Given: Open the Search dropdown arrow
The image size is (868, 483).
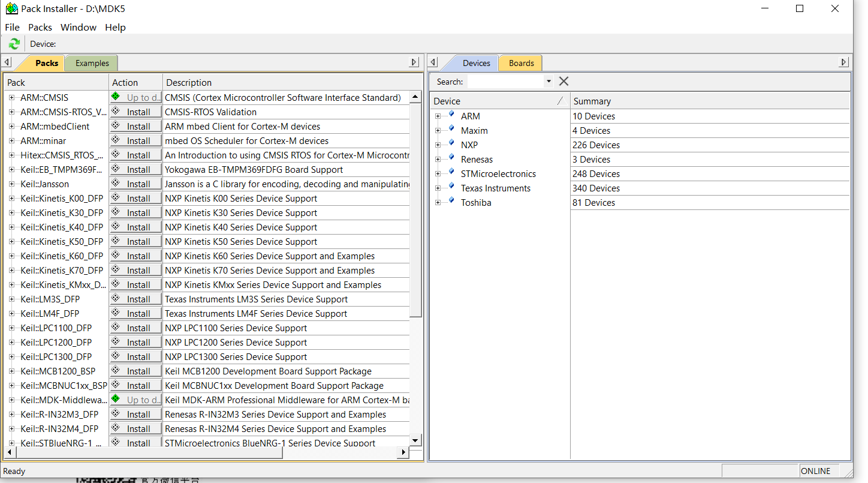Looking at the screenshot, I should coord(548,82).
